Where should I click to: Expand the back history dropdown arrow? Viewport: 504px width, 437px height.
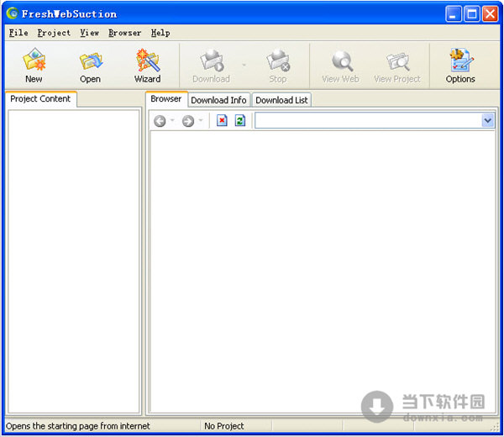pos(172,120)
